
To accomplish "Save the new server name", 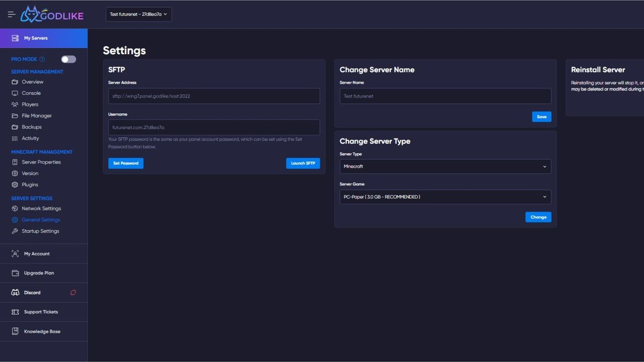I will click(x=541, y=116).
